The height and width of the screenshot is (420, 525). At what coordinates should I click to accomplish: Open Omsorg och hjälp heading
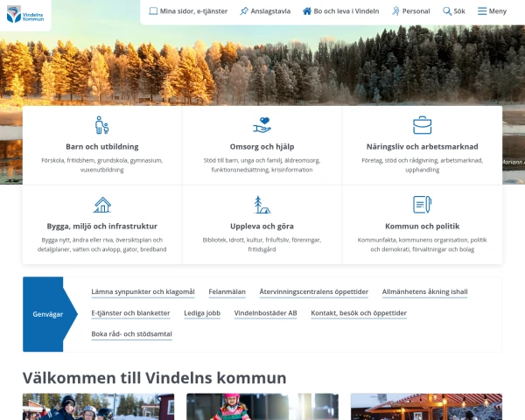262,147
